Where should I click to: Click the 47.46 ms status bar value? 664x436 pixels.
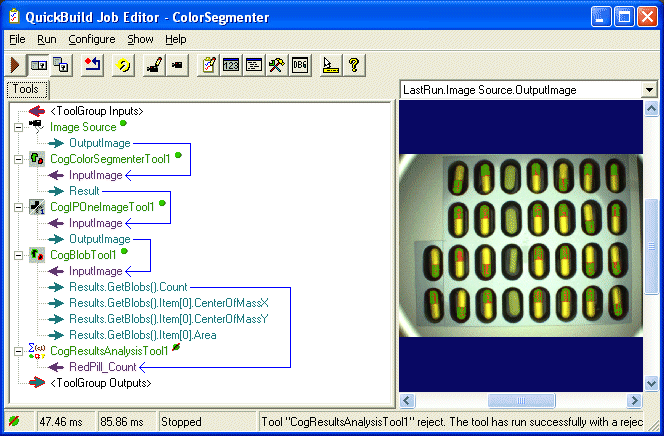[61, 422]
